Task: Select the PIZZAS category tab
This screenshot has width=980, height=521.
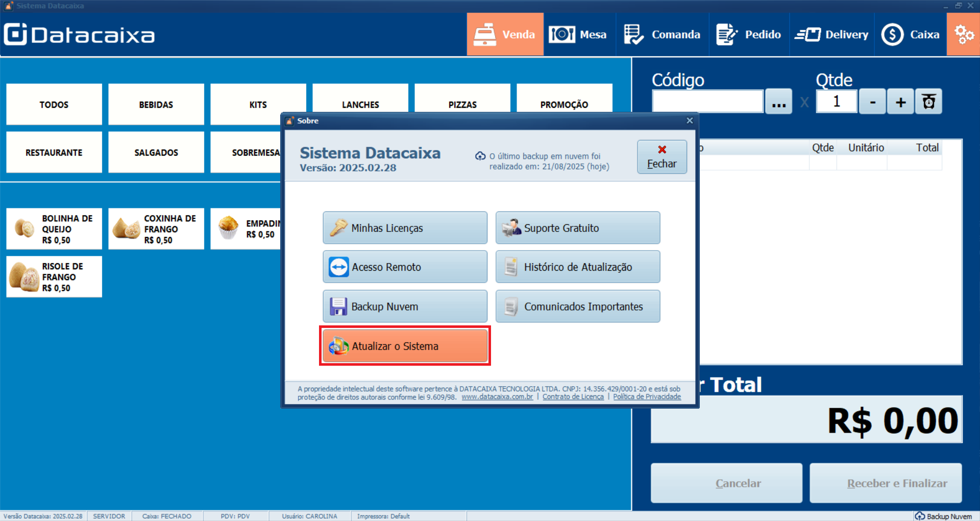Action: 462,104
